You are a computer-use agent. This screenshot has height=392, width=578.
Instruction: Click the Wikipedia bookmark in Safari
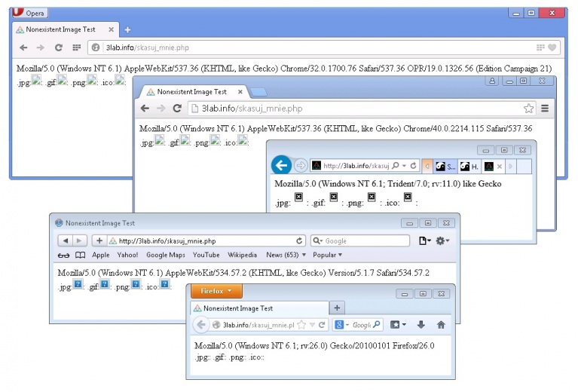(242, 255)
